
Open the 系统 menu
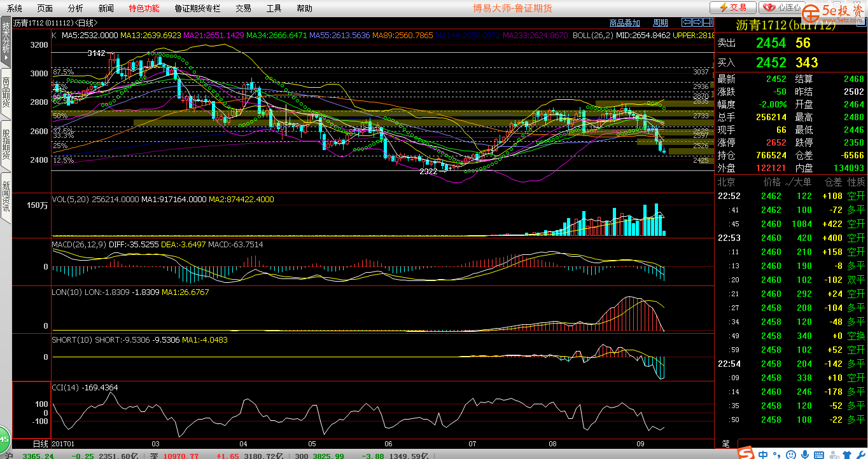pos(15,8)
